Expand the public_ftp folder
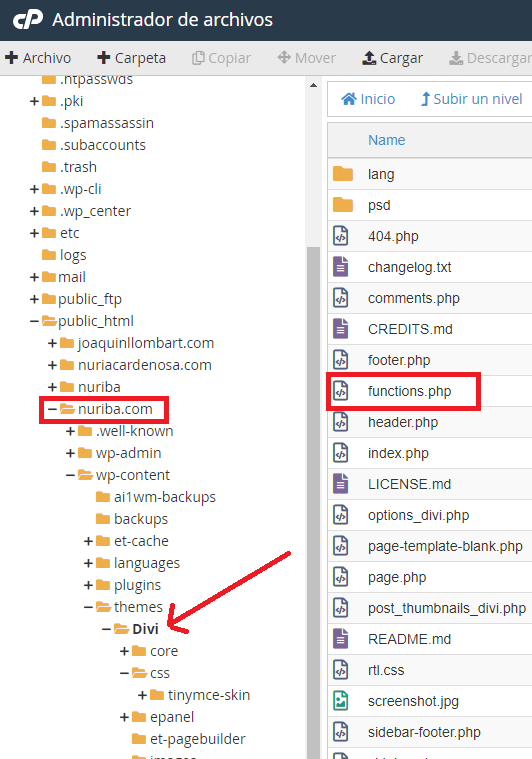532x759 pixels. point(34,299)
